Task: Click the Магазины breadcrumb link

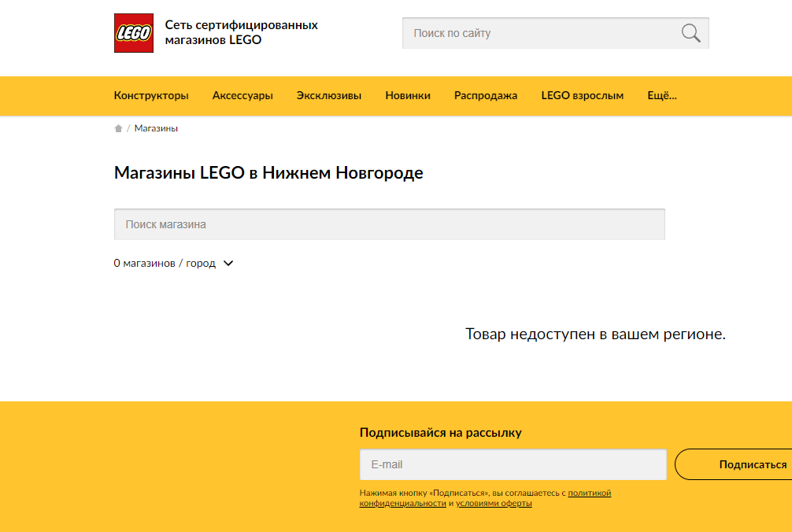Action: click(x=156, y=128)
